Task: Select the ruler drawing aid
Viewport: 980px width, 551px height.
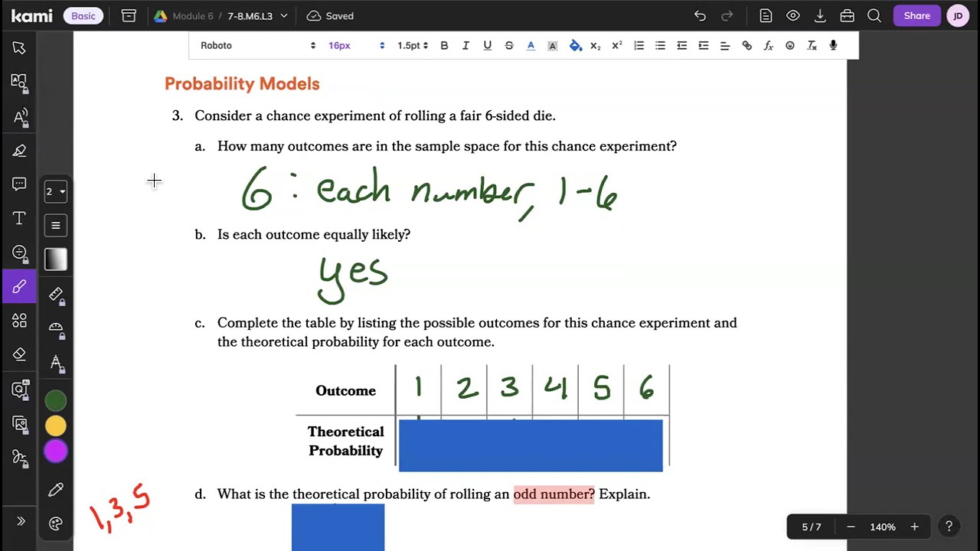Action: [x=55, y=295]
